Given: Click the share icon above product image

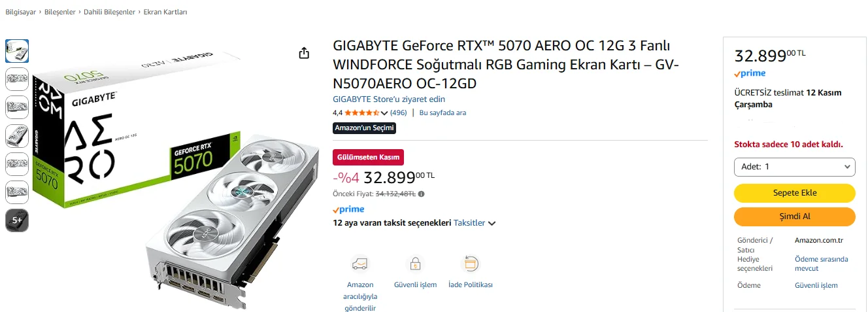Looking at the screenshot, I should tap(304, 53).
